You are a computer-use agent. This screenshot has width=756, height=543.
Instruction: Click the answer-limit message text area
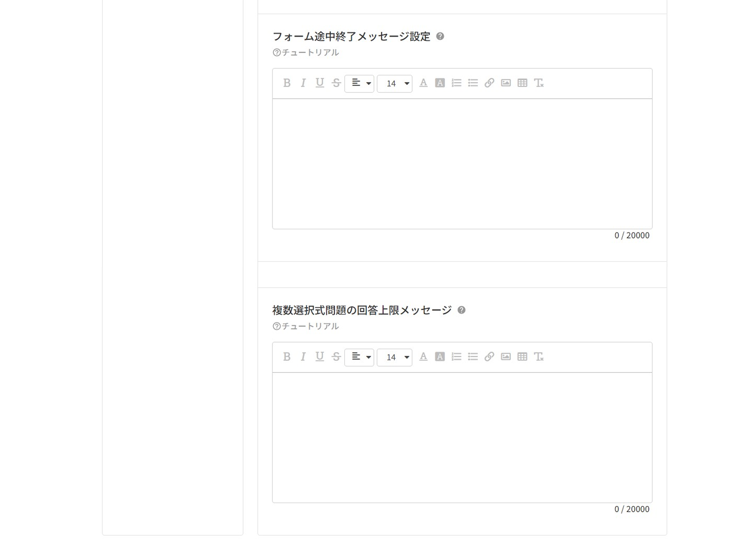click(462, 437)
